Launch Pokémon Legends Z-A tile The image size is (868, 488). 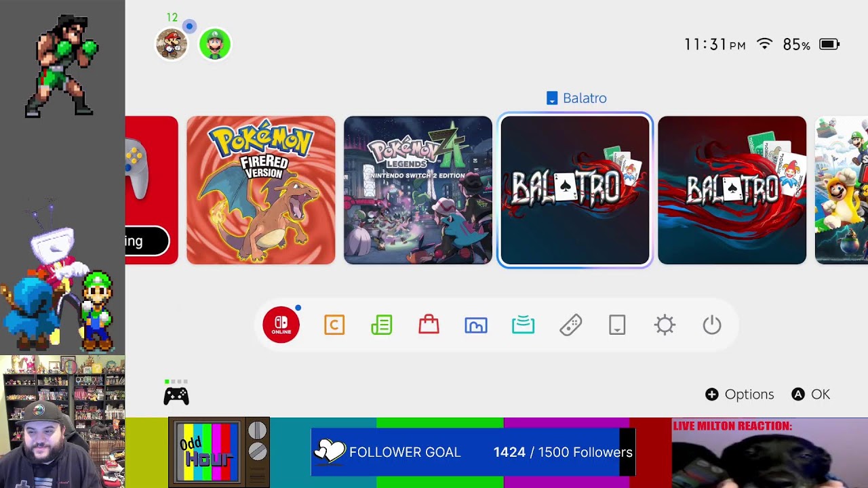pos(418,190)
